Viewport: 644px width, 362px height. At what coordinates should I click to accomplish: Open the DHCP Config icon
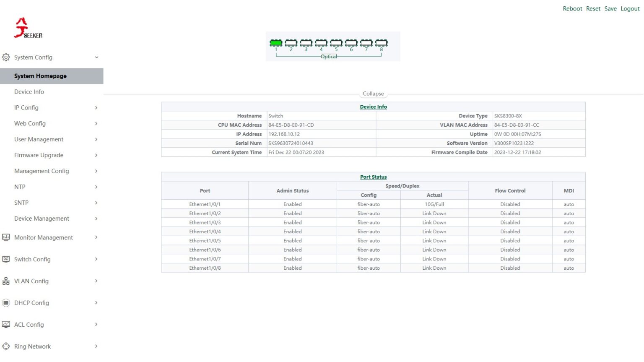(x=6, y=302)
